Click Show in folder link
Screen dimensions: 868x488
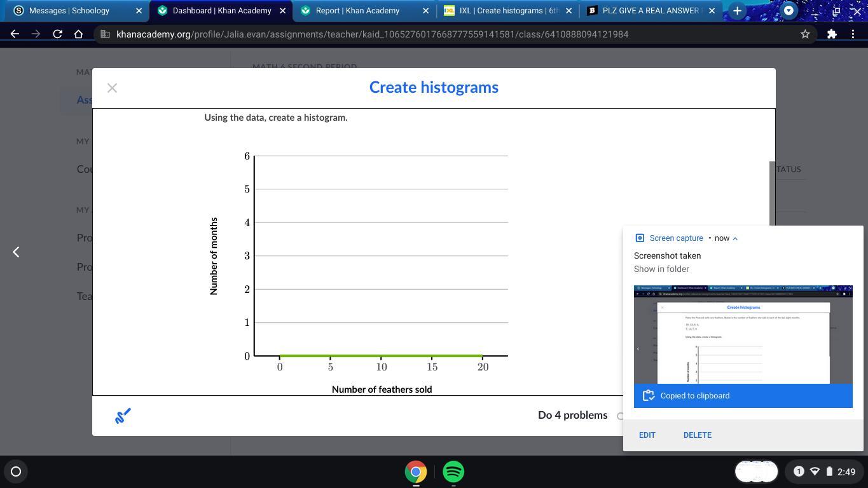click(661, 269)
